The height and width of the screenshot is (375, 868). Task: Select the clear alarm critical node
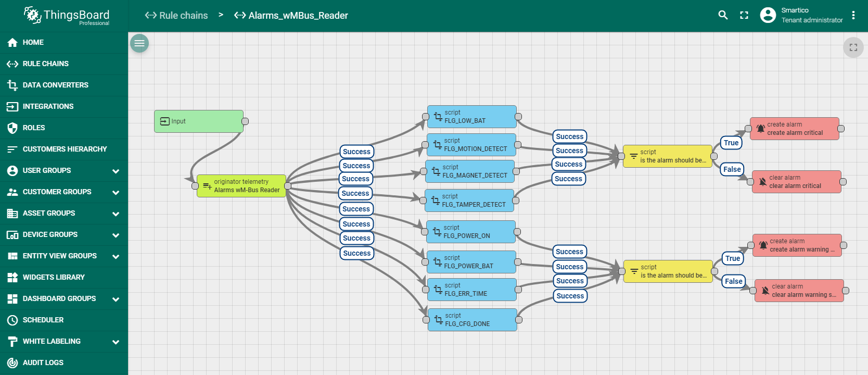[796, 182]
